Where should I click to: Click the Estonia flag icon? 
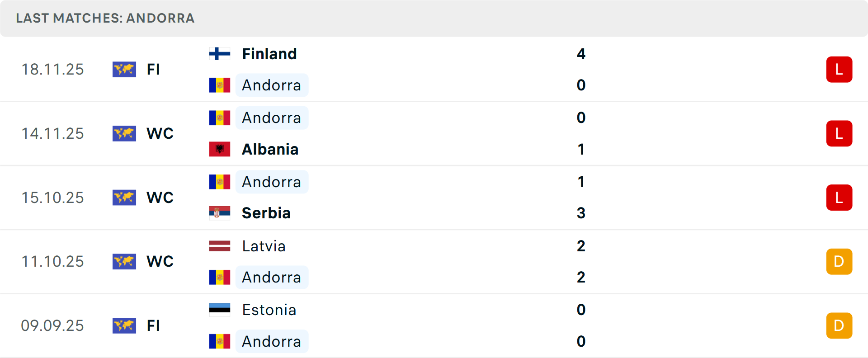pyautogui.click(x=220, y=310)
